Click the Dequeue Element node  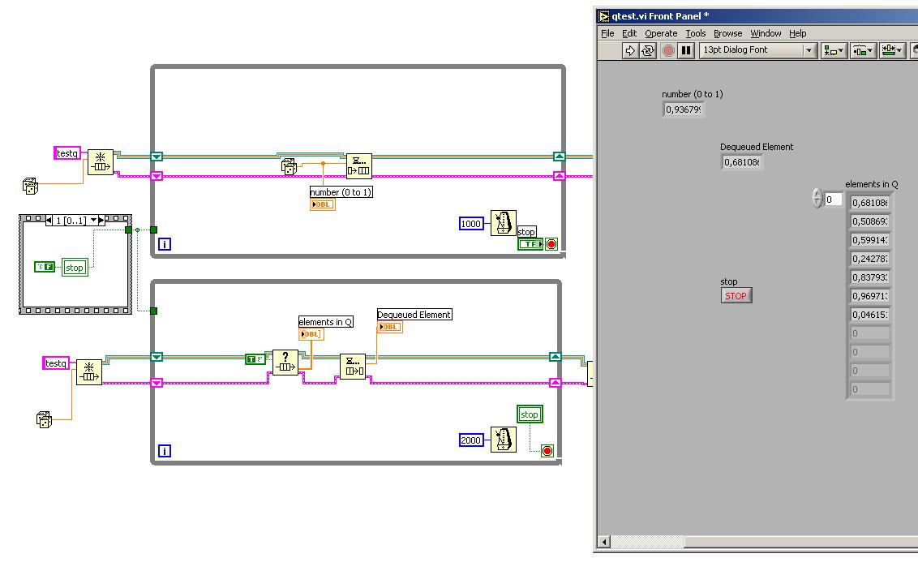point(353,367)
